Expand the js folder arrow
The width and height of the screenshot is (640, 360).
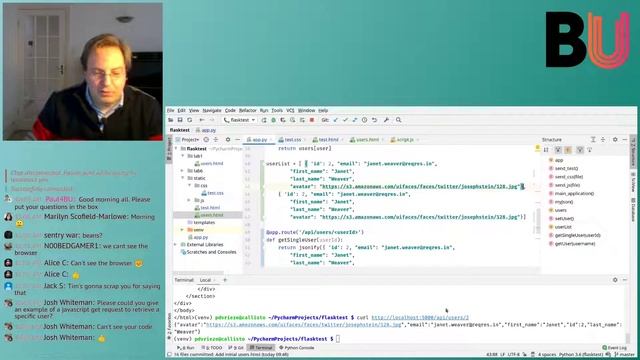coord(190,200)
